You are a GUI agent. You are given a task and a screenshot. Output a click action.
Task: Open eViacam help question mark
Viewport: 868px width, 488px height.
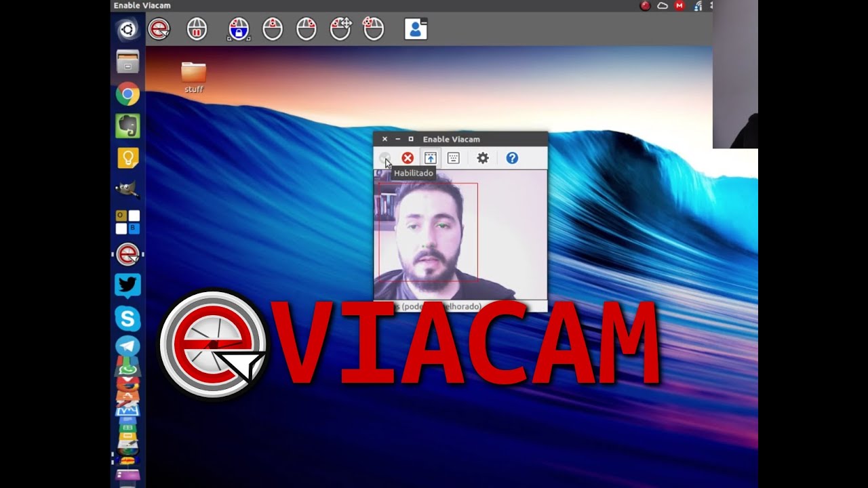(x=512, y=158)
